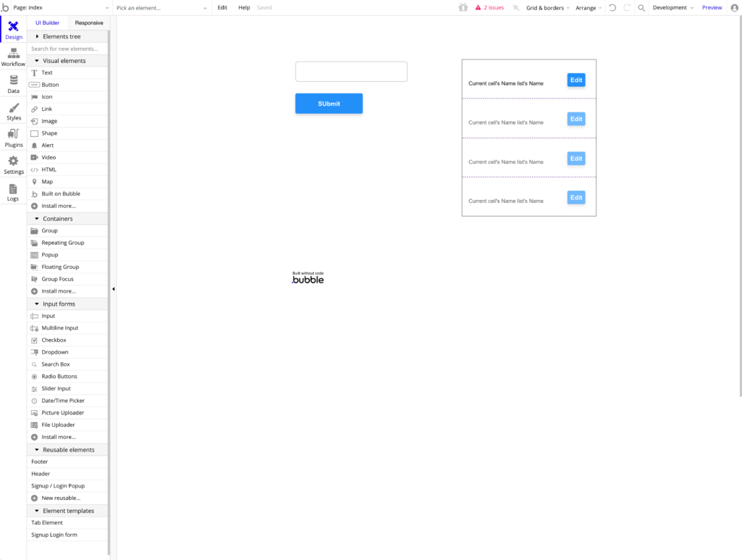The width and height of the screenshot is (742, 560).
Task: Click the search magnifier icon in the top bar
Action: pyautogui.click(x=641, y=8)
